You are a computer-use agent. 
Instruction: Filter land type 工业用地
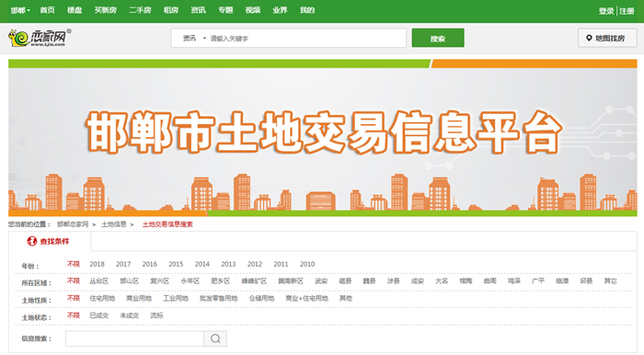(x=176, y=298)
